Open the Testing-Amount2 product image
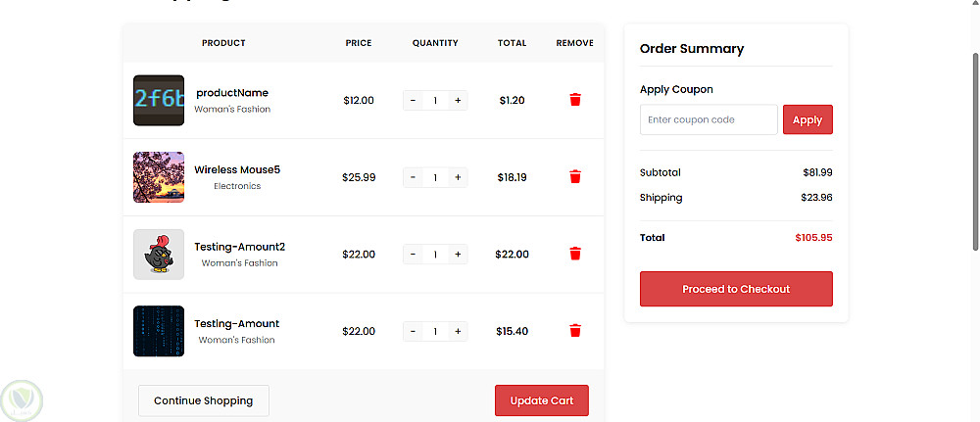Image resolution: width=980 pixels, height=422 pixels. (159, 255)
